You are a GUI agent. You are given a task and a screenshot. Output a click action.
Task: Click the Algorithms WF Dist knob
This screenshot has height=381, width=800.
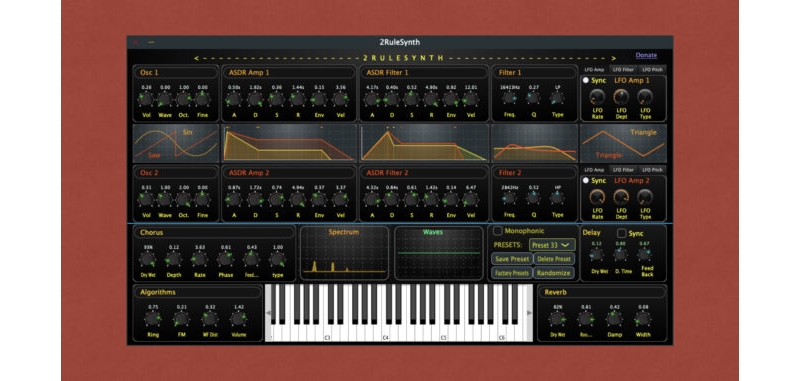click(210, 319)
